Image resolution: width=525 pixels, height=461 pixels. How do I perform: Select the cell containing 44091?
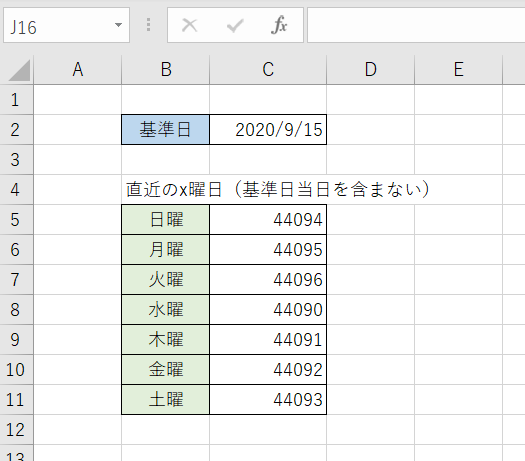268,339
